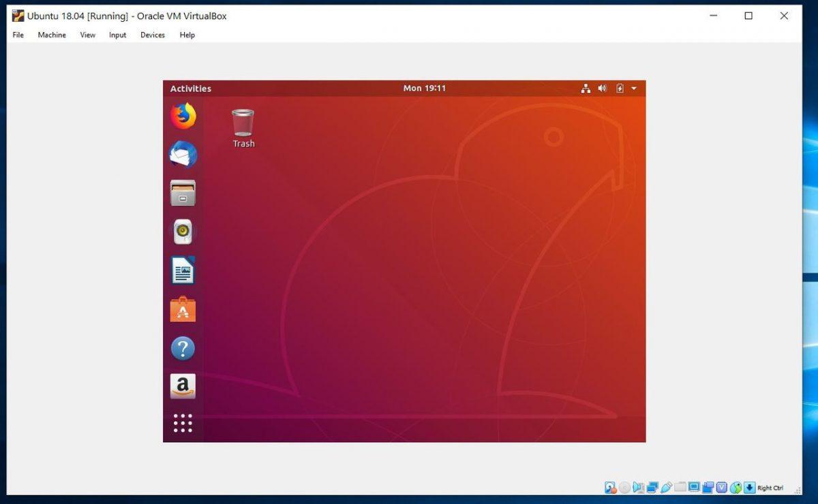Click the Amazon launcher icon
The height and width of the screenshot is (504, 818).
183,386
